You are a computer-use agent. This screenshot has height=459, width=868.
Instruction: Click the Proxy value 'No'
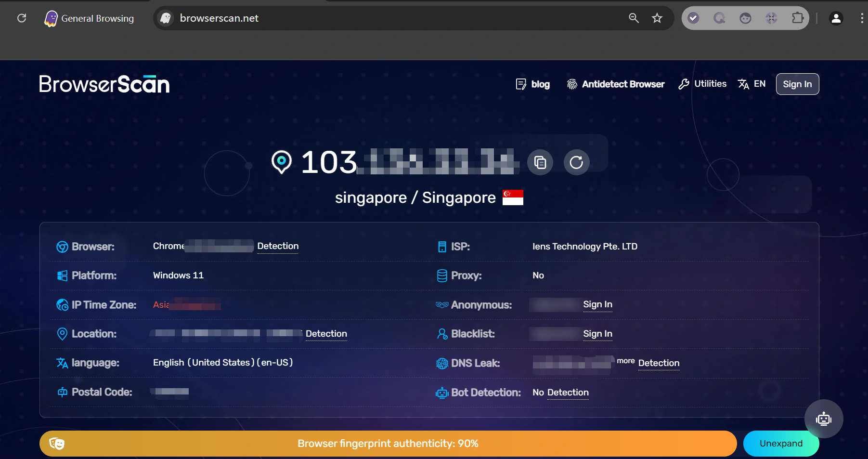(538, 275)
